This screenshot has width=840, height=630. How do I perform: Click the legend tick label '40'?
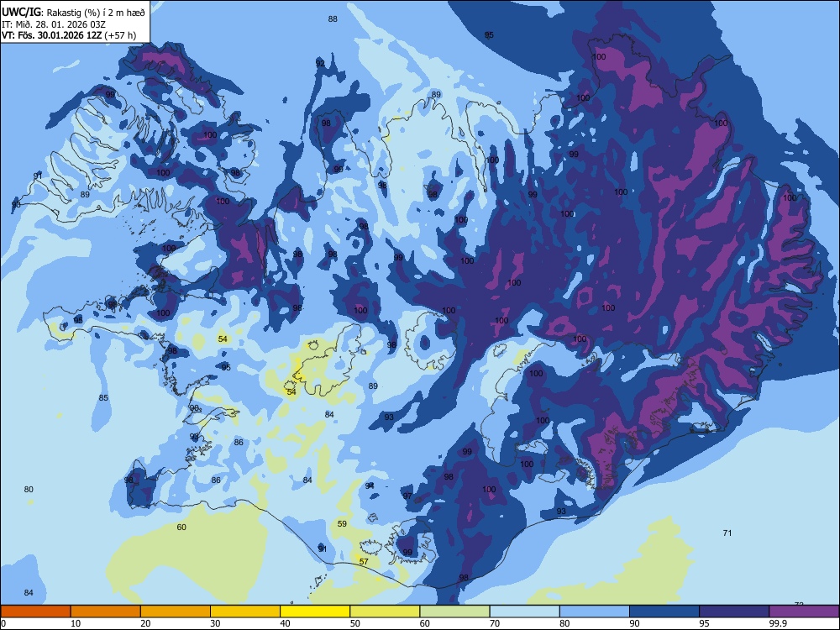pos(286,623)
